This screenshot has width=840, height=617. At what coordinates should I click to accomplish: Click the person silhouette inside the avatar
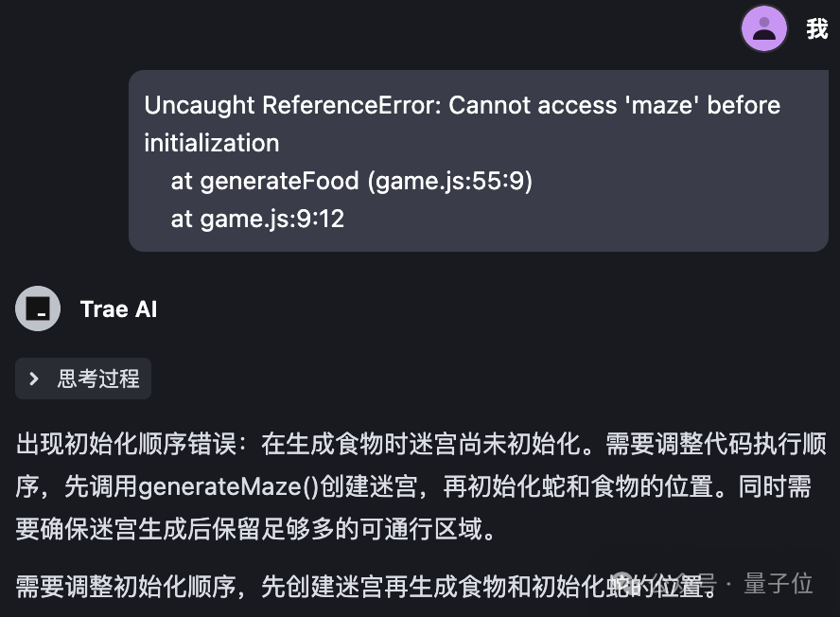763,28
